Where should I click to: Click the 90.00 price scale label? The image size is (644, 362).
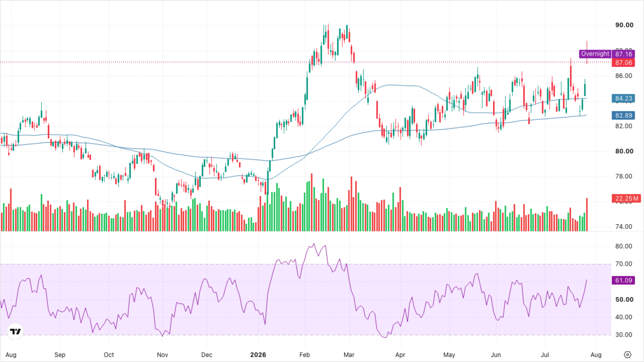pyautogui.click(x=624, y=25)
